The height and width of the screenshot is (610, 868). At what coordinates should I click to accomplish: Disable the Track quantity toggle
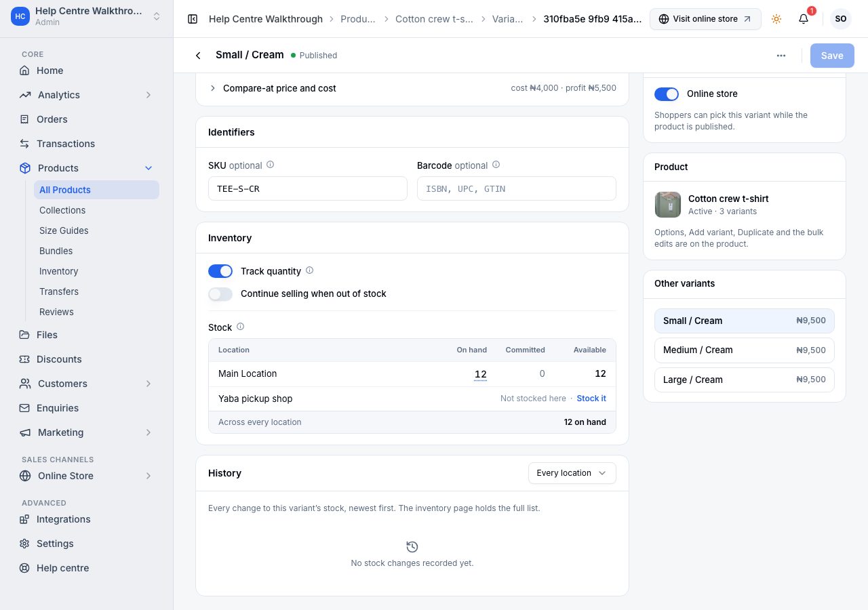tap(220, 271)
